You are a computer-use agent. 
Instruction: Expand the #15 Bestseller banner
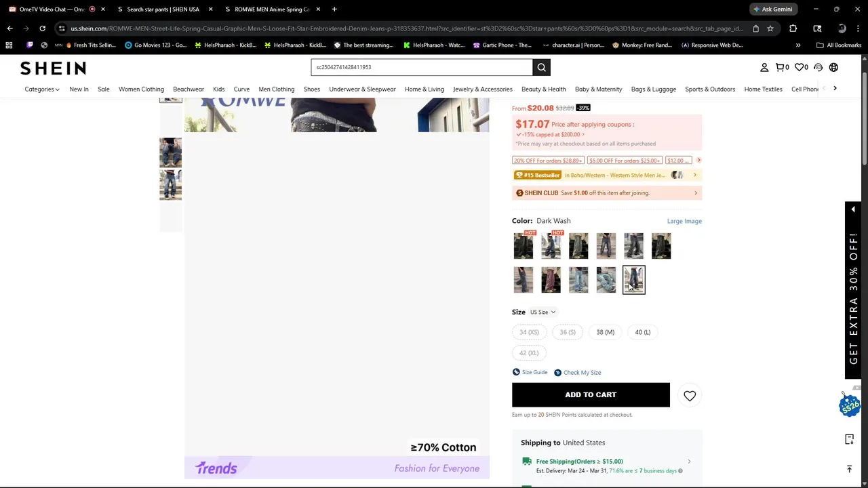coord(607,175)
